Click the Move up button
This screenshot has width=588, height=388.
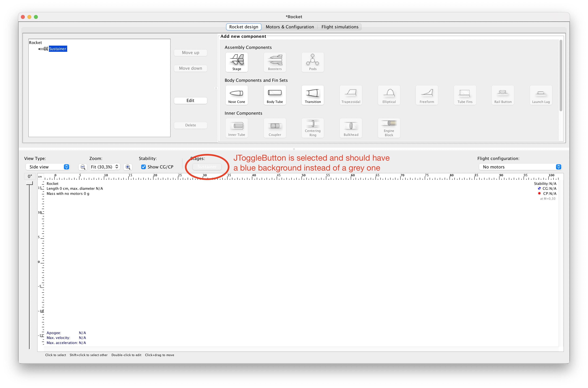(190, 53)
